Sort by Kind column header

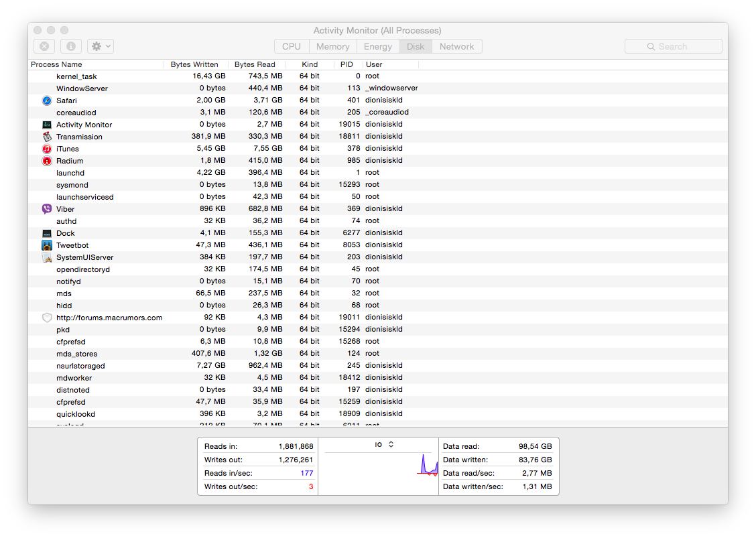pos(310,64)
